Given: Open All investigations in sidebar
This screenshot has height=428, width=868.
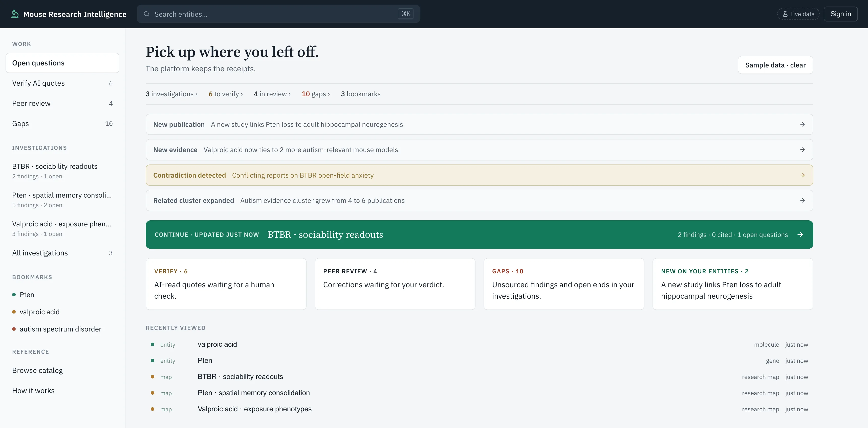Looking at the screenshot, I should pyautogui.click(x=62, y=253).
